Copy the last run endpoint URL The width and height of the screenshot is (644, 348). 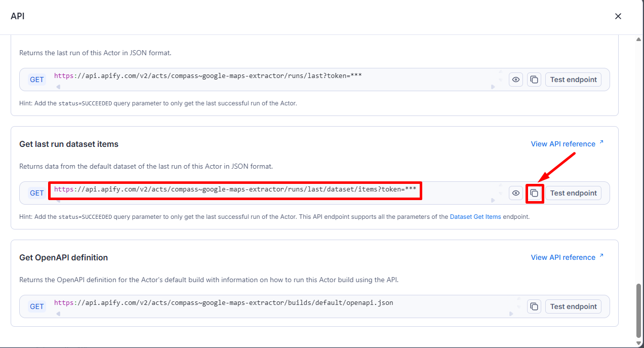click(534, 80)
